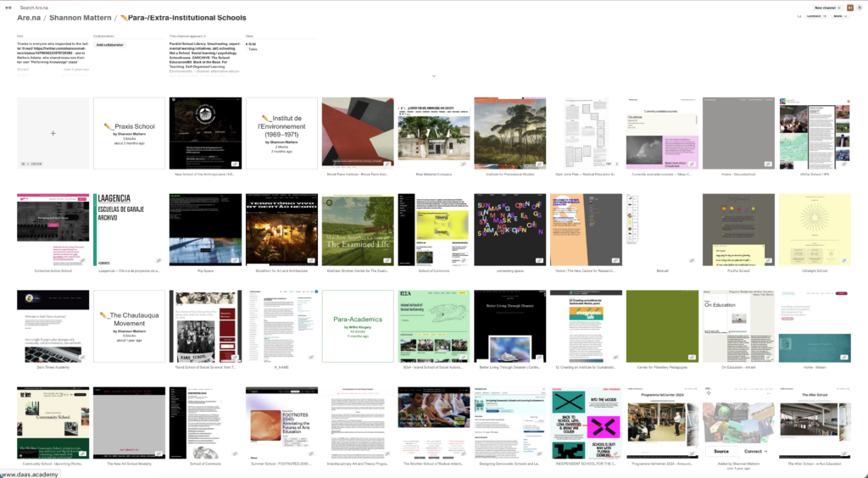Open the orange user avatar menu
Screen dimensions: 868x478
pyautogui.click(x=849, y=8)
